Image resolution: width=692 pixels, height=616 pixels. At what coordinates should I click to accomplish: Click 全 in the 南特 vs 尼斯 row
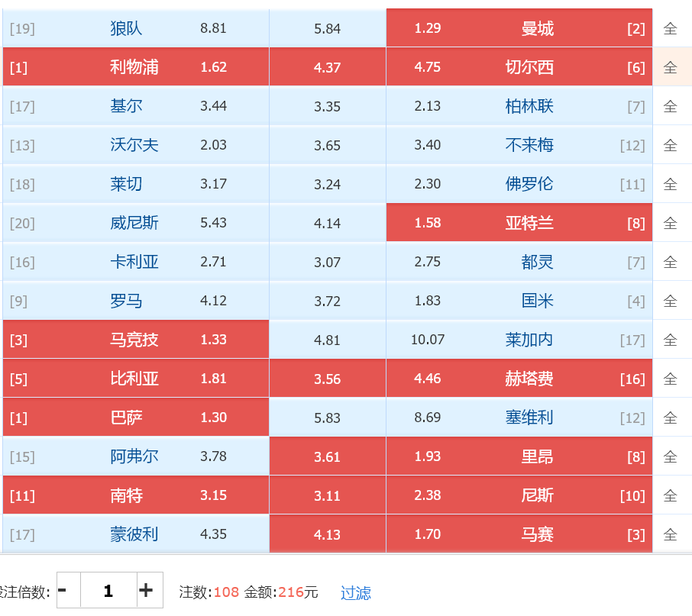click(x=670, y=495)
